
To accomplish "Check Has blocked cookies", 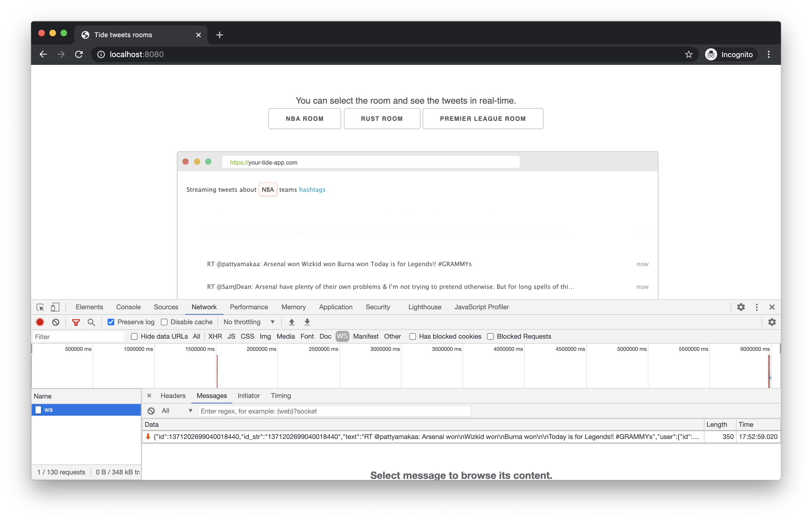I will pos(412,336).
